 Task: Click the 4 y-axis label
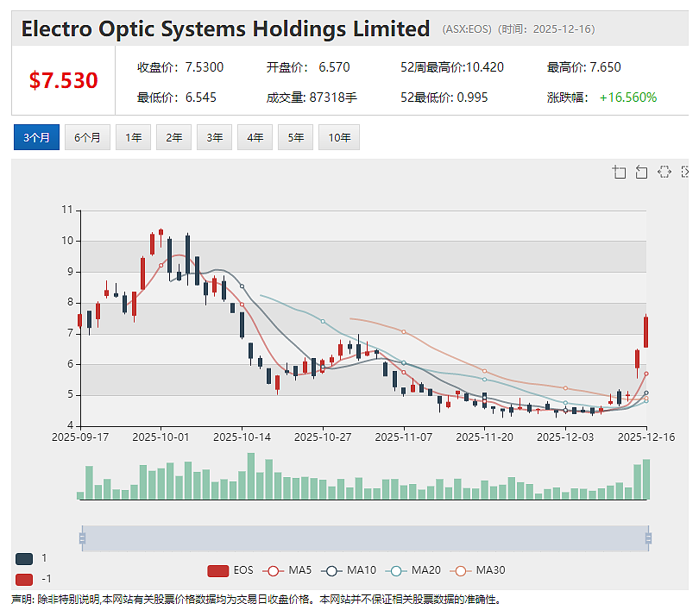pyautogui.click(x=71, y=425)
